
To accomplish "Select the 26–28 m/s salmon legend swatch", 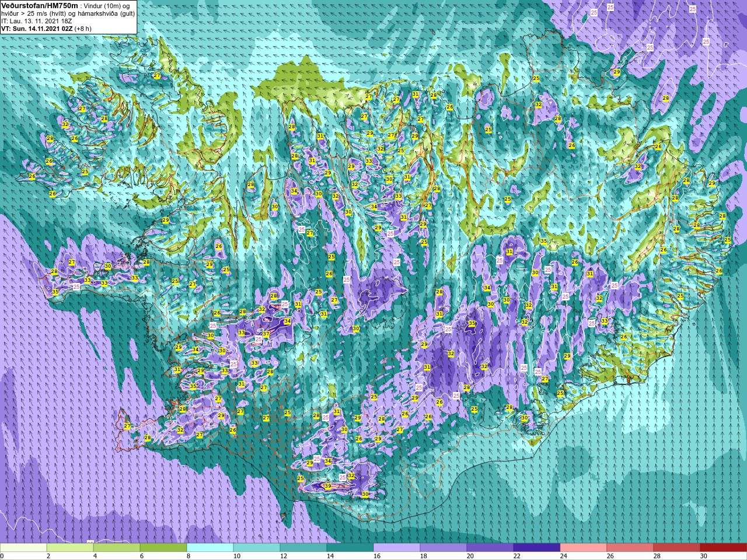I will 630,548.
